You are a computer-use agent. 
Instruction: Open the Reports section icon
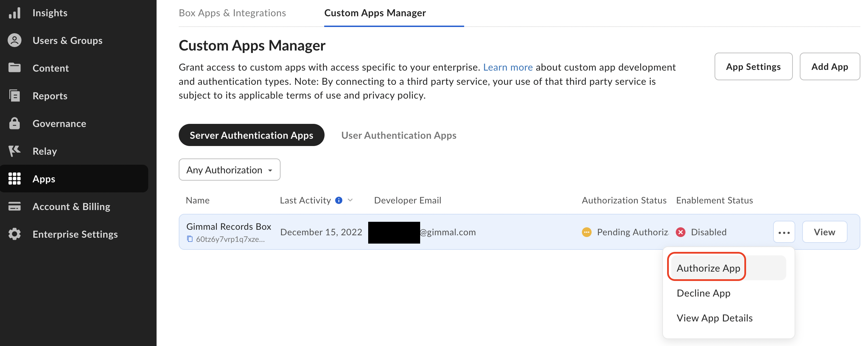pos(15,95)
